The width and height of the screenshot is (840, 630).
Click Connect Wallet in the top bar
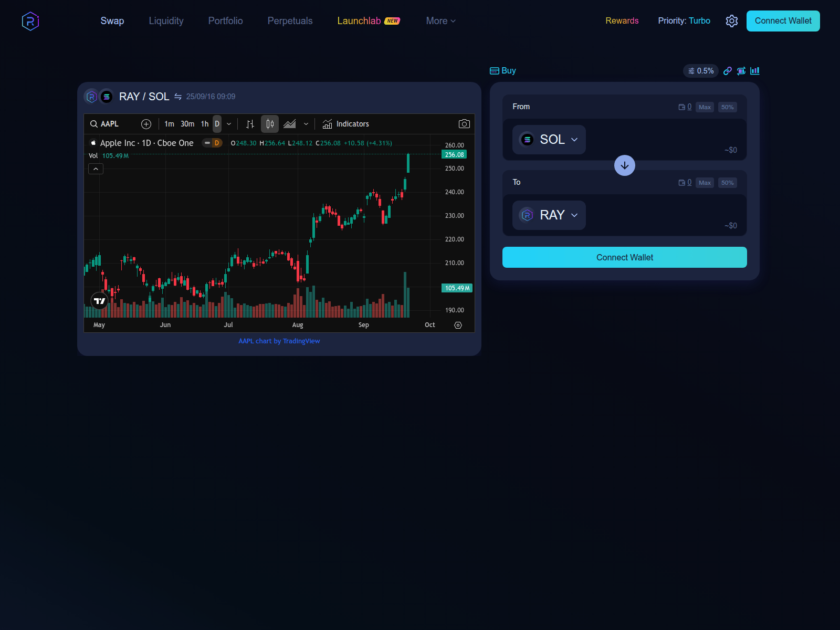[783, 21]
